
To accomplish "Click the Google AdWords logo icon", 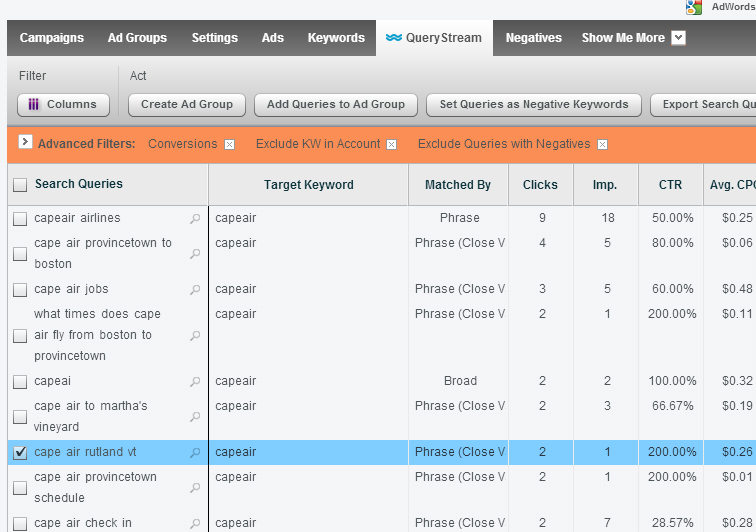I will click(694, 7).
